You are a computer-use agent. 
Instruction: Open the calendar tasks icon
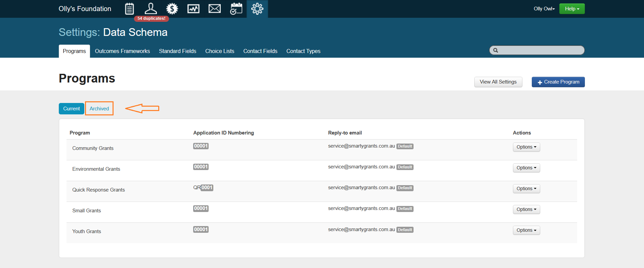pyautogui.click(x=236, y=9)
